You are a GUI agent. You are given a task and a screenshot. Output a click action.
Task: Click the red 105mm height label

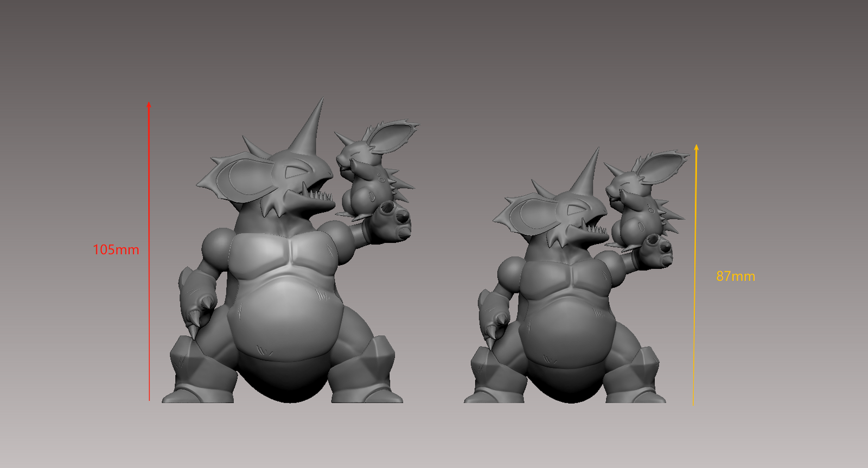(116, 249)
